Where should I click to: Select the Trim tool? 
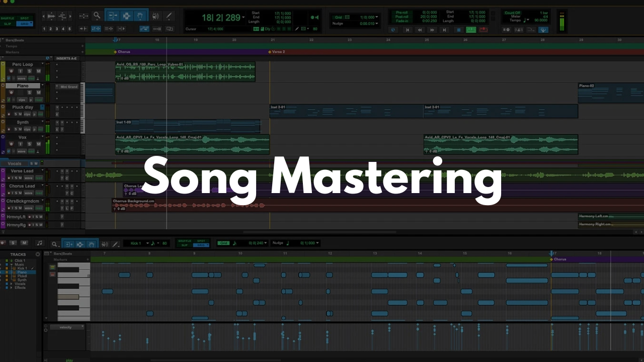click(113, 16)
